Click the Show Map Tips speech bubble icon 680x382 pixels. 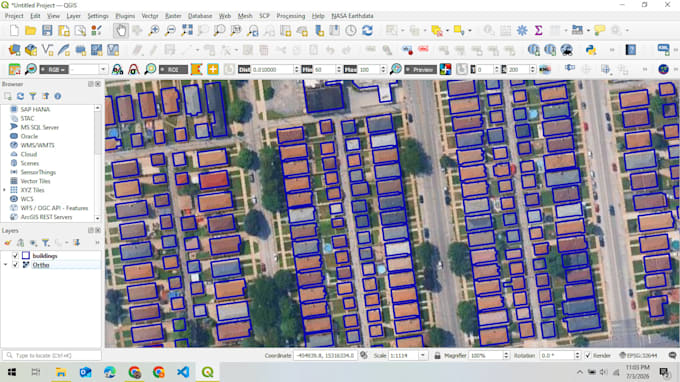click(x=600, y=30)
